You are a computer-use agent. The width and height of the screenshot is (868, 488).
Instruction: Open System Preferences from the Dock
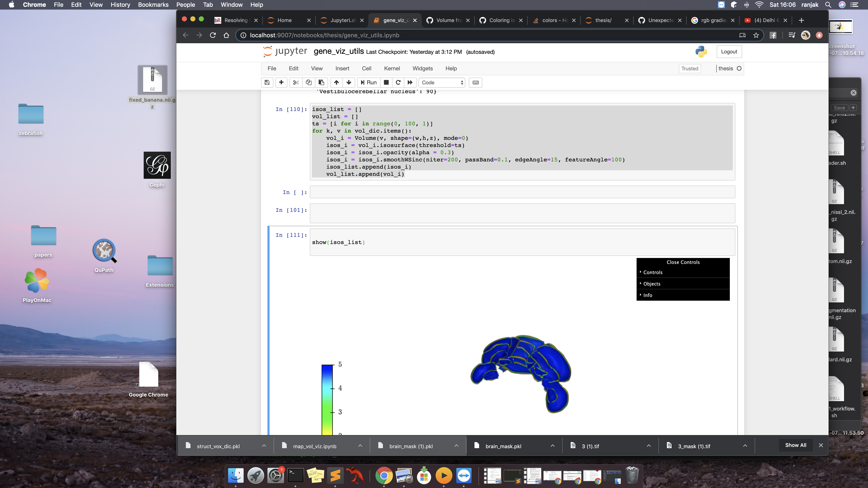tap(275, 476)
